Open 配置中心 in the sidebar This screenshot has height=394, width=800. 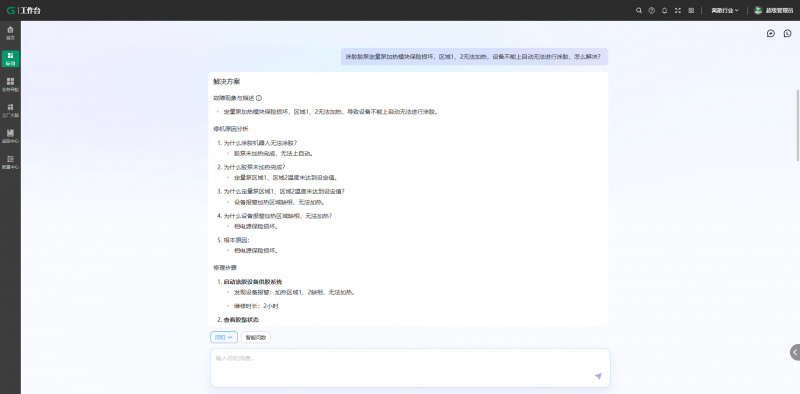point(10,162)
